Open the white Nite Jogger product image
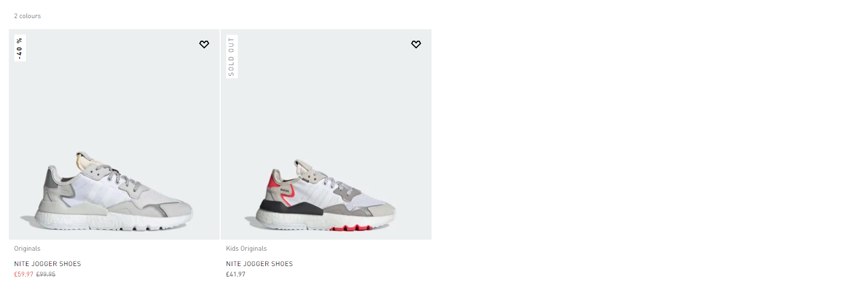 (114, 134)
